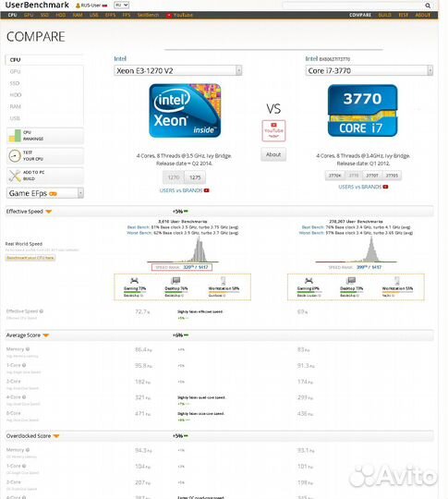Image resolution: width=448 pixels, height=499 pixels.
Task: Click info icon beside Overclocked Memory row
Action: pyautogui.click(x=28, y=450)
